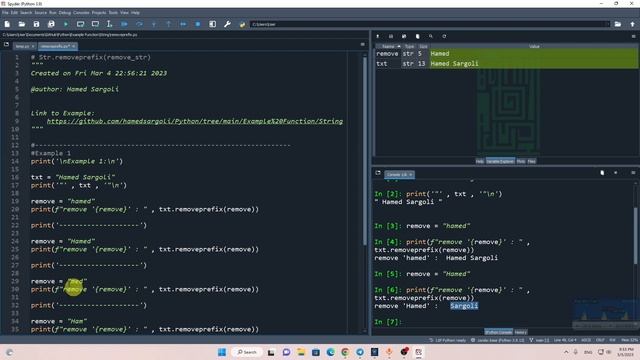Step over current line debug icon

click(139, 24)
